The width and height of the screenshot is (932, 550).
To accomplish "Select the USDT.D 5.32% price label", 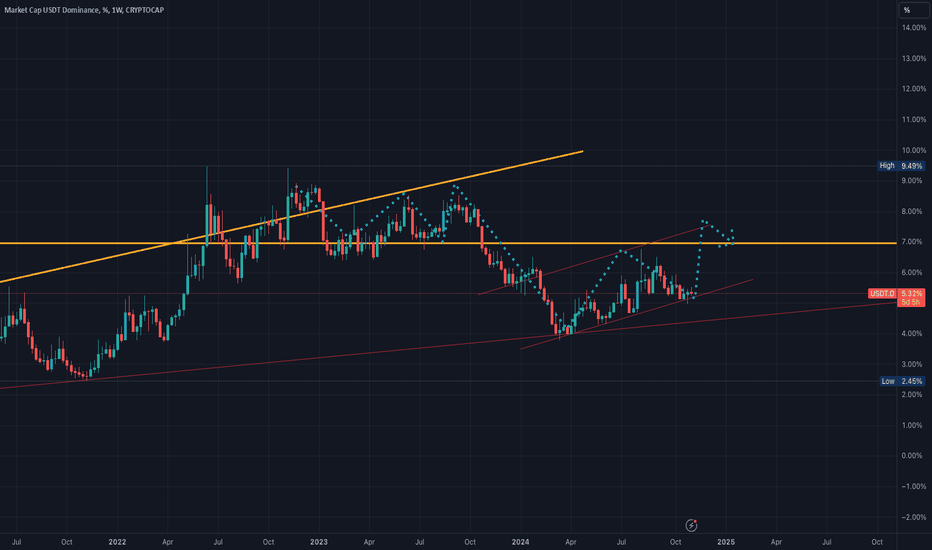I will point(896,294).
